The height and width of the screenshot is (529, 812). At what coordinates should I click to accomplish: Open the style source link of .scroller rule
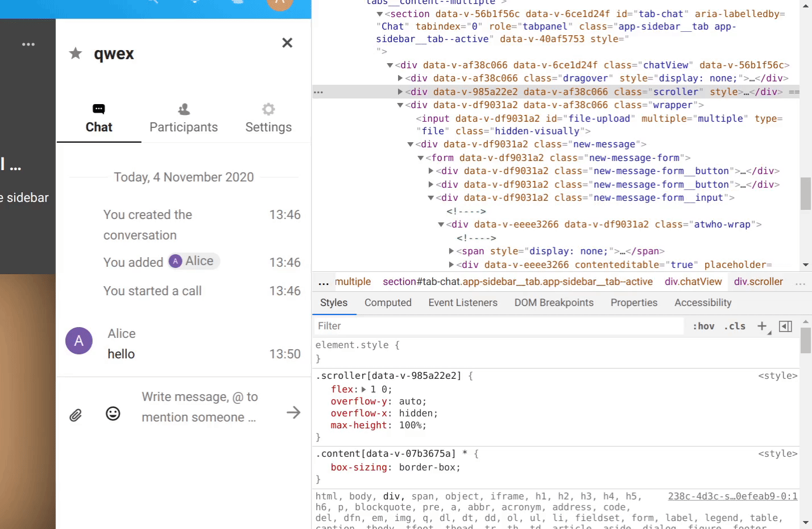[x=778, y=376]
